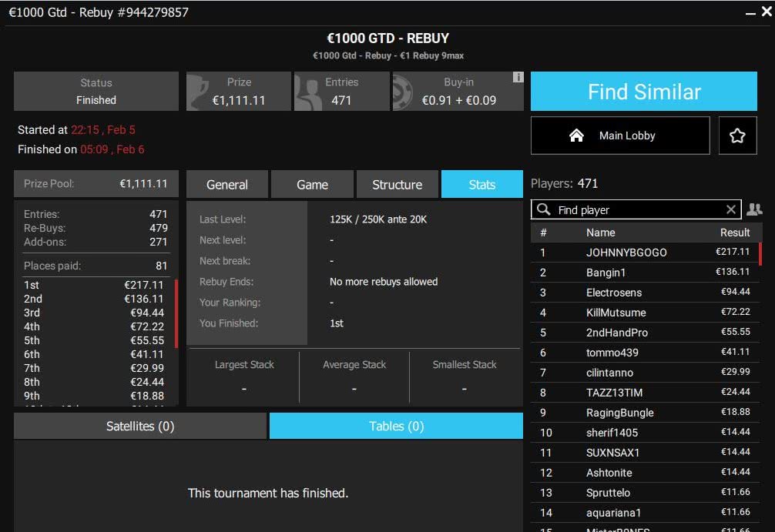Click the prize payouts list scrollbar
The width and height of the screenshot is (775, 532).
tap(176, 313)
